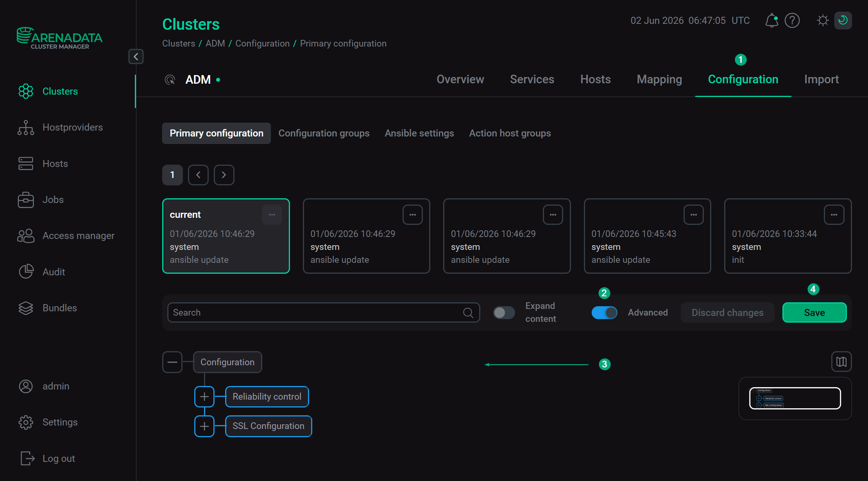This screenshot has width=868, height=481.
Task: Go to next configuration page
Action: [x=224, y=175]
